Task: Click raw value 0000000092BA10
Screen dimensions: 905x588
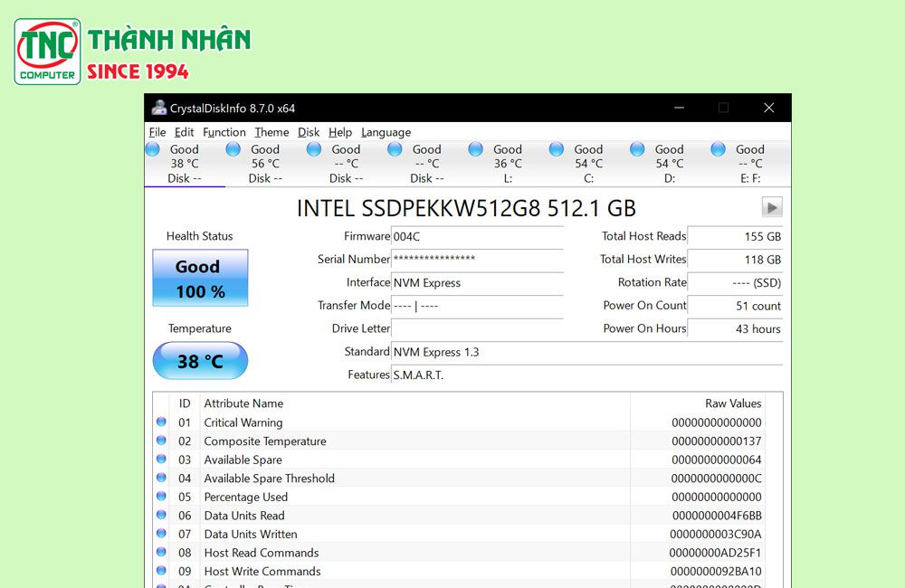Action: coord(716,572)
